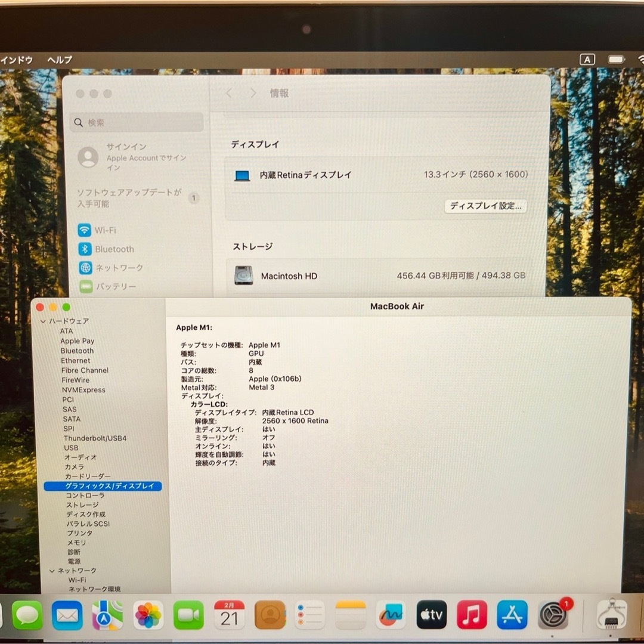This screenshot has height=644, width=644.
Task: Select Thunderbolt/USB4 in the sidebar
Action: (95, 438)
